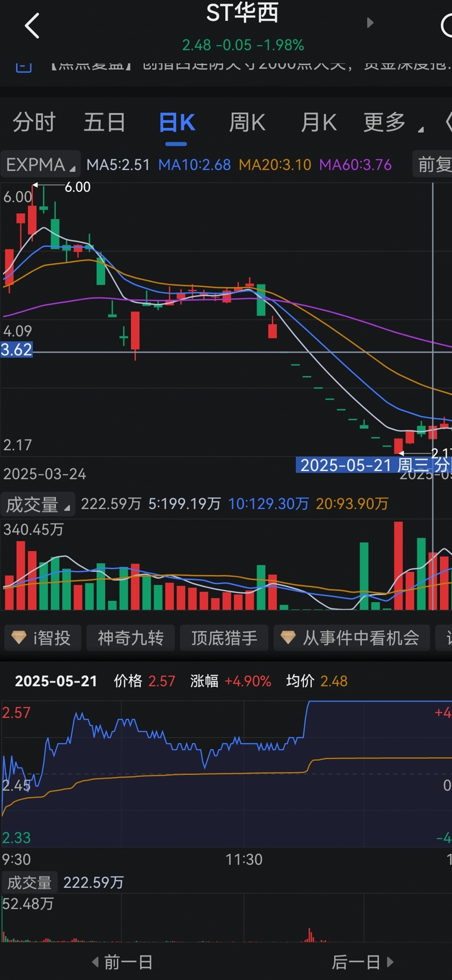This screenshot has width=452, height=980.
Task: Open the 成交量 indicator dropdown
Action: pyautogui.click(x=38, y=504)
